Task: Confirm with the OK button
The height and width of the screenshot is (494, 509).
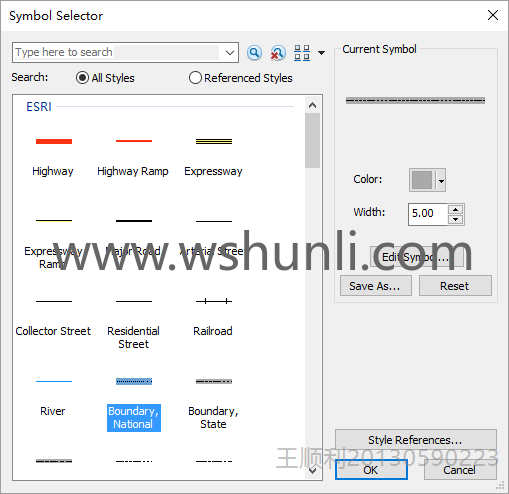Action: [x=371, y=470]
